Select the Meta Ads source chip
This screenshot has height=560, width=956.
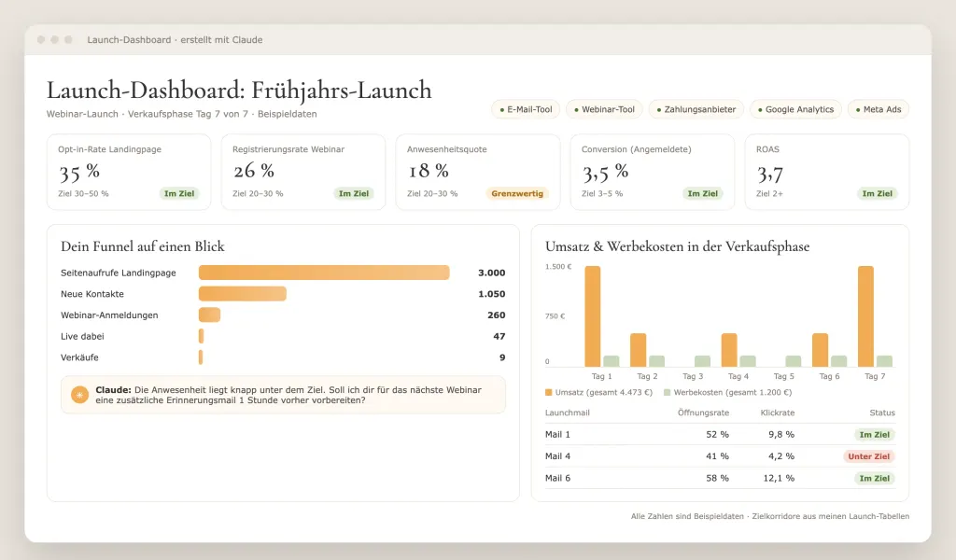(879, 109)
